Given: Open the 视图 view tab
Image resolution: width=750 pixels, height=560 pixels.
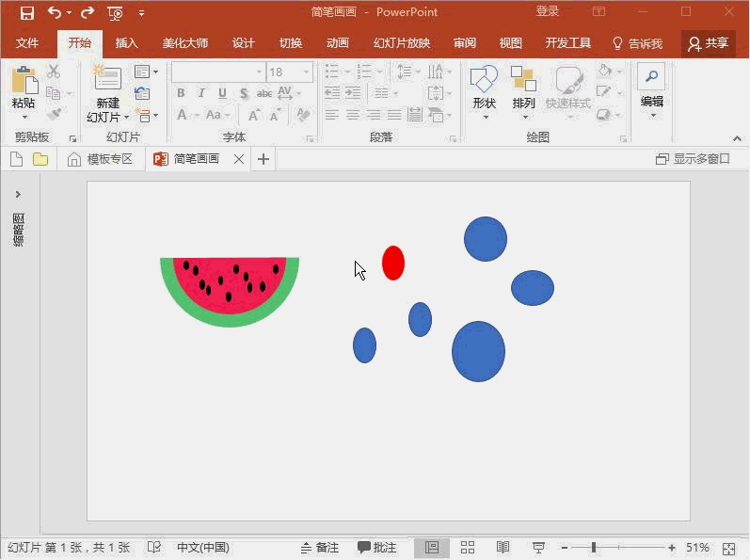Looking at the screenshot, I should click(x=510, y=43).
